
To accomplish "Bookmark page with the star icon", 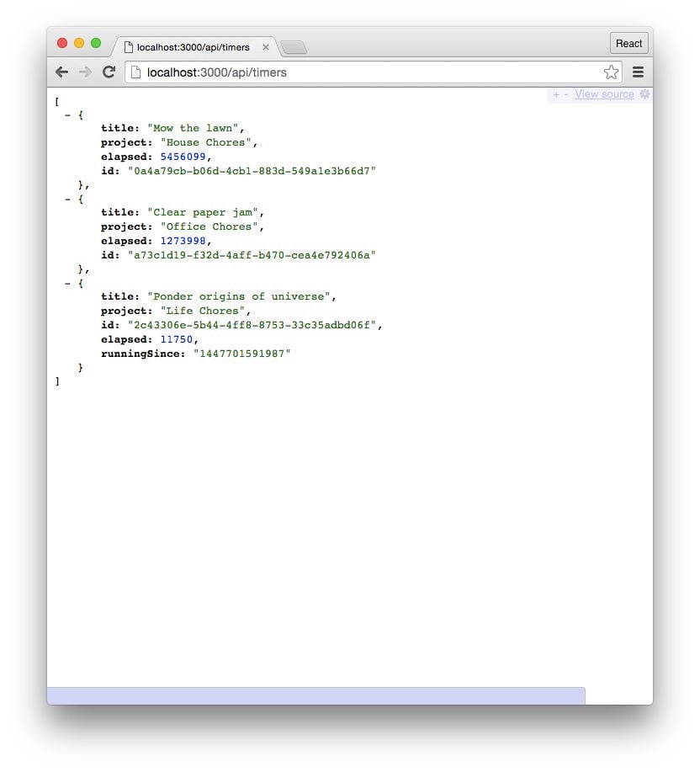I will (x=611, y=72).
